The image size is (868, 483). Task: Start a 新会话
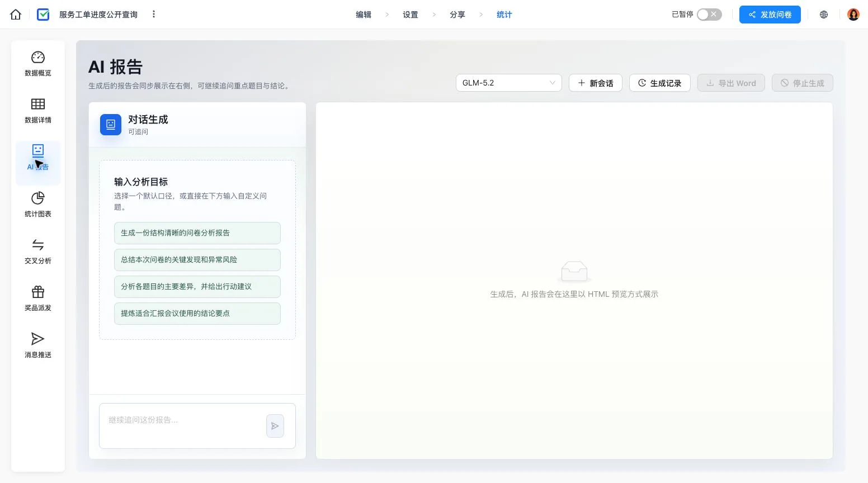(596, 83)
